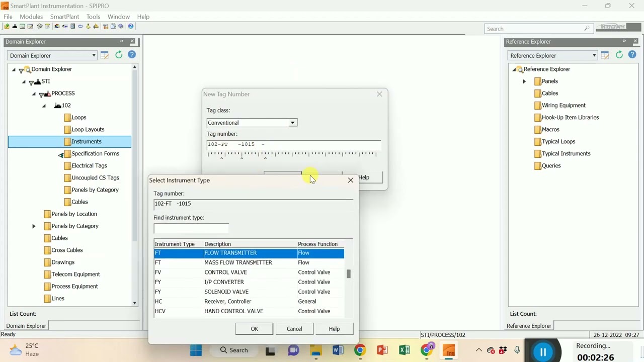Screen dimensions: 644x362
Task: Open Reference Explorer filter table icon
Action: pyautogui.click(x=605, y=55)
